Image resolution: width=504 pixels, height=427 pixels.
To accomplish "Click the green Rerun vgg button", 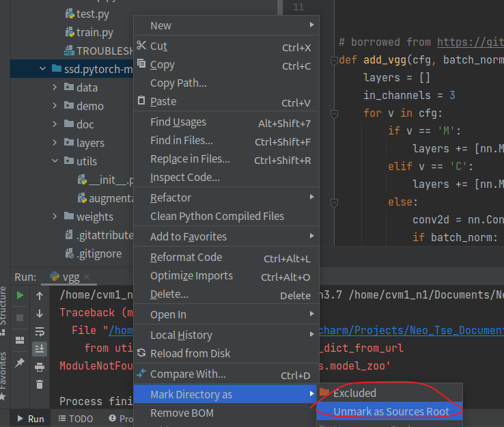I will click(20, 295).
